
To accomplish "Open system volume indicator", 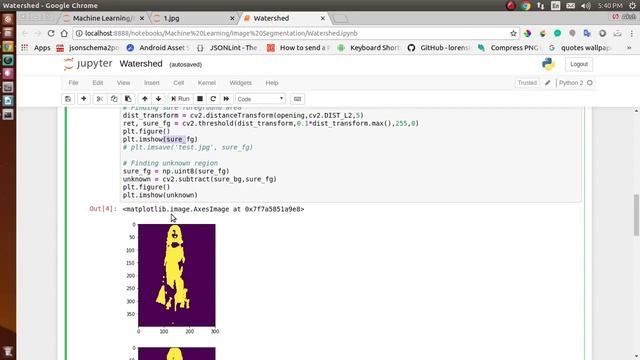I will [586, 6].
